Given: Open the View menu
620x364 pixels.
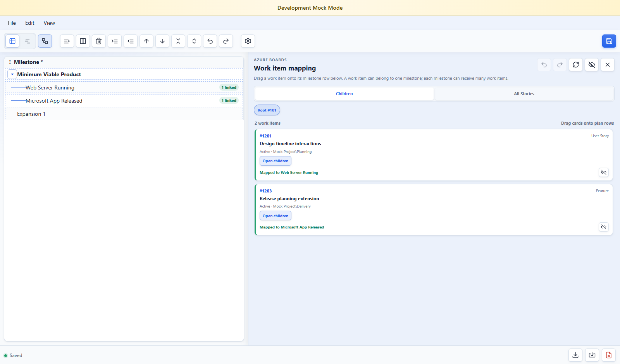Looking at the screenshot, I should pos(49,23).
